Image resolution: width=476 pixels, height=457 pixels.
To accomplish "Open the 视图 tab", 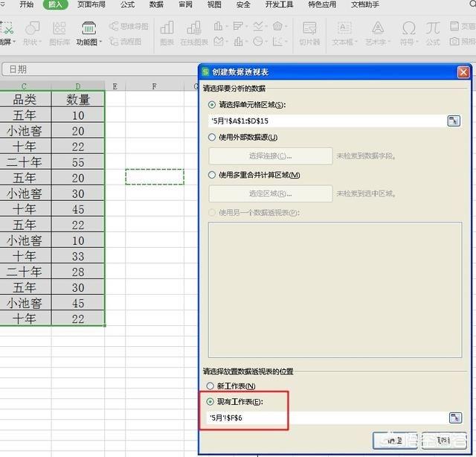I will coord(214,4).
